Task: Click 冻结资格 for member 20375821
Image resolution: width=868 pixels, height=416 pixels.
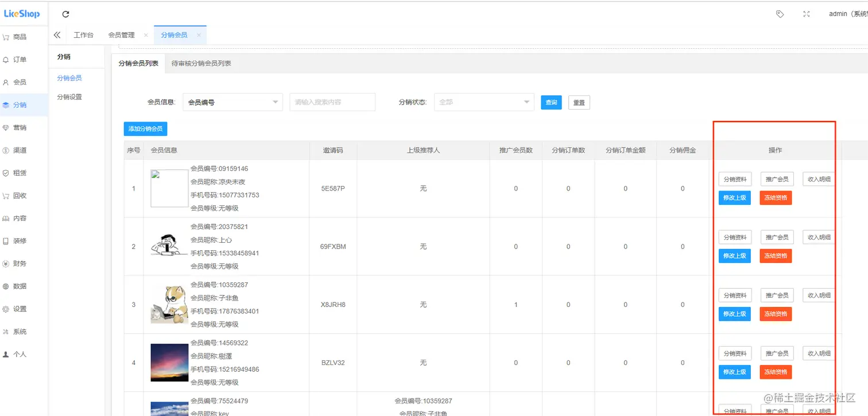Action: point(776,256)
